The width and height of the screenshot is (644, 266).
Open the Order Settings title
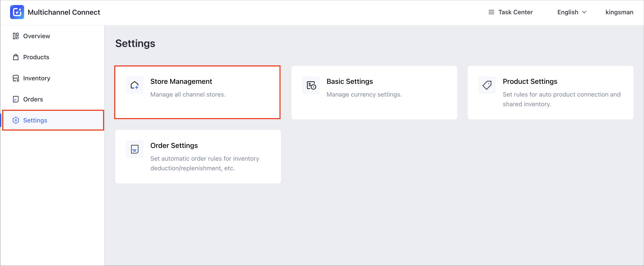tap(174, 145)
